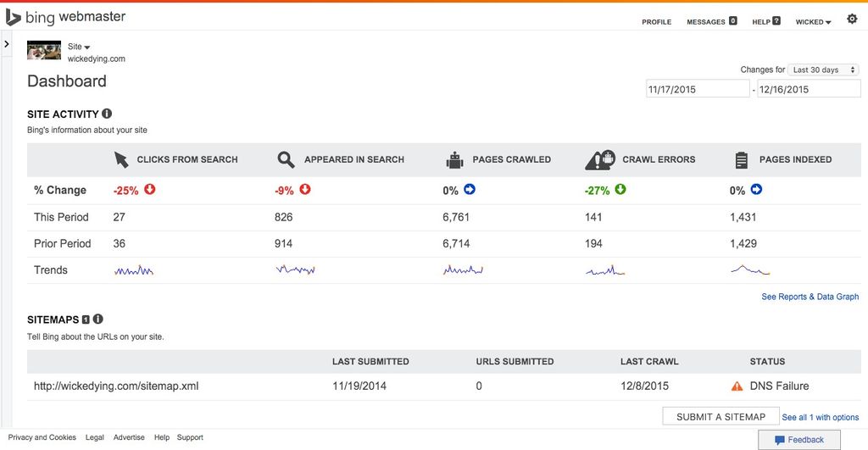Open Pages Indexed trend sparkline
The height and width of the screenshot is (450, 868).
[751, 270]
